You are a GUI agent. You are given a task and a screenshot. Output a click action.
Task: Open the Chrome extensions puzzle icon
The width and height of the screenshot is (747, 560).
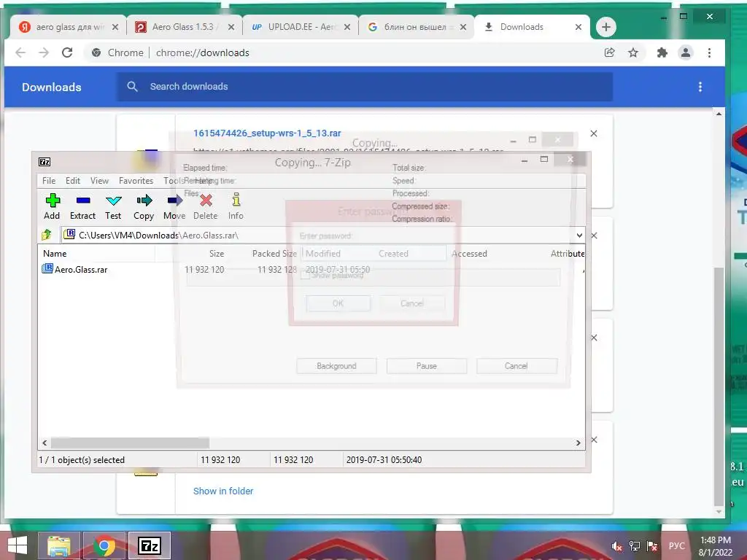click(x=662, y=52)
